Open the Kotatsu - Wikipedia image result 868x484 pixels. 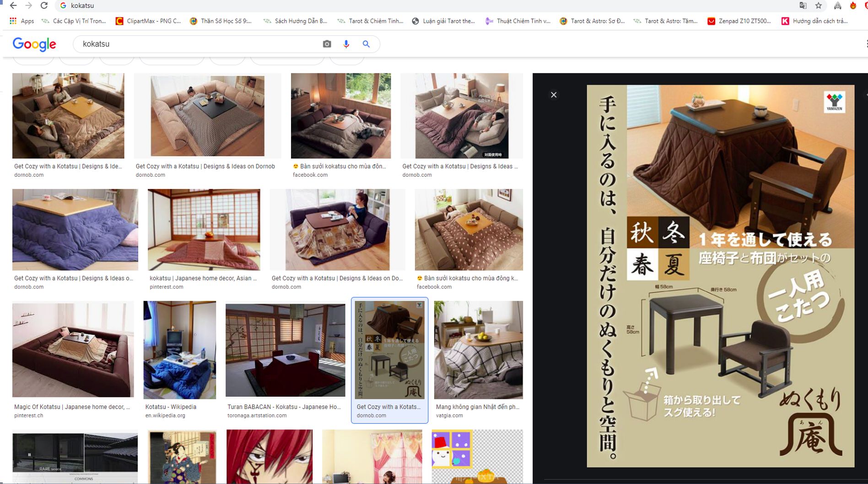tap(179, 350)
